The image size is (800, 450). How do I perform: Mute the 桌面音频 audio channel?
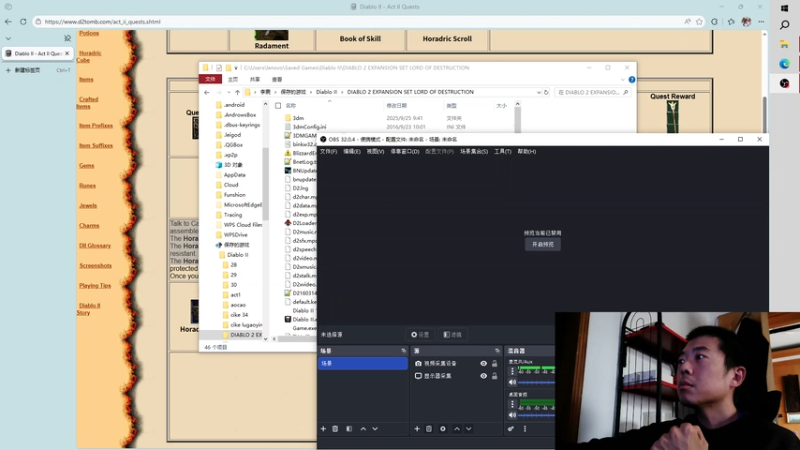coord(512,415)
